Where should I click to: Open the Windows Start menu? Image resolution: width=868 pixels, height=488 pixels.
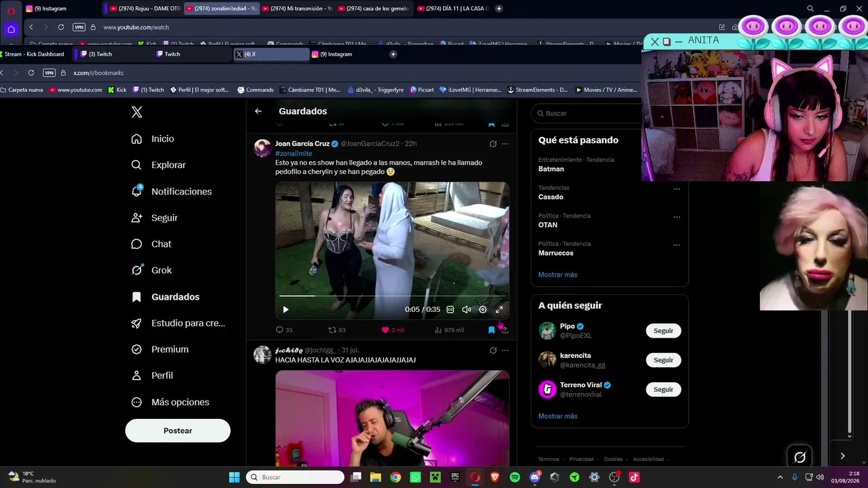click(x=234, y=477)
